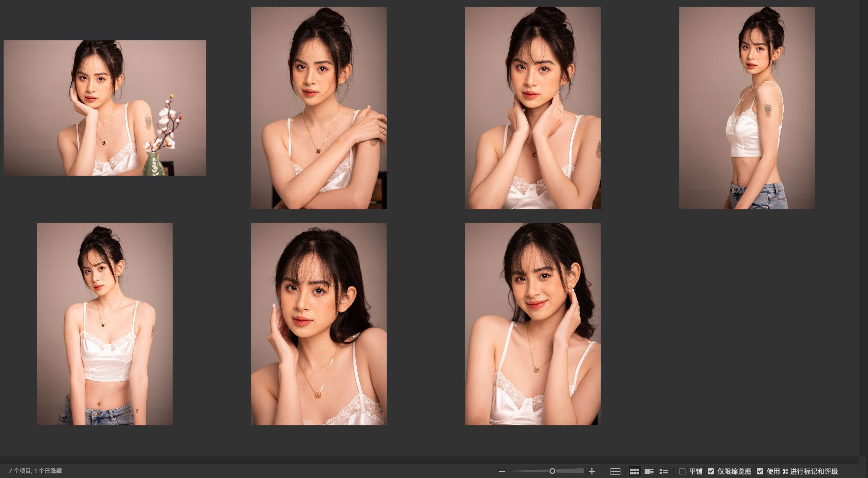Enable the 平铺 (tile) checkbox
Viewport: 868px width, 478px height.
(x=682, y=471)
